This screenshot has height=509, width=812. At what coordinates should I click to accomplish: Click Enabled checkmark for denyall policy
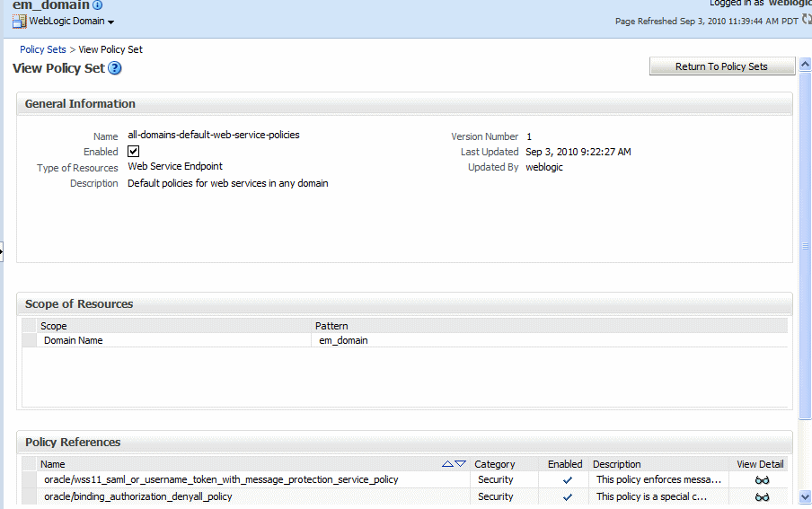pos(568,497)
